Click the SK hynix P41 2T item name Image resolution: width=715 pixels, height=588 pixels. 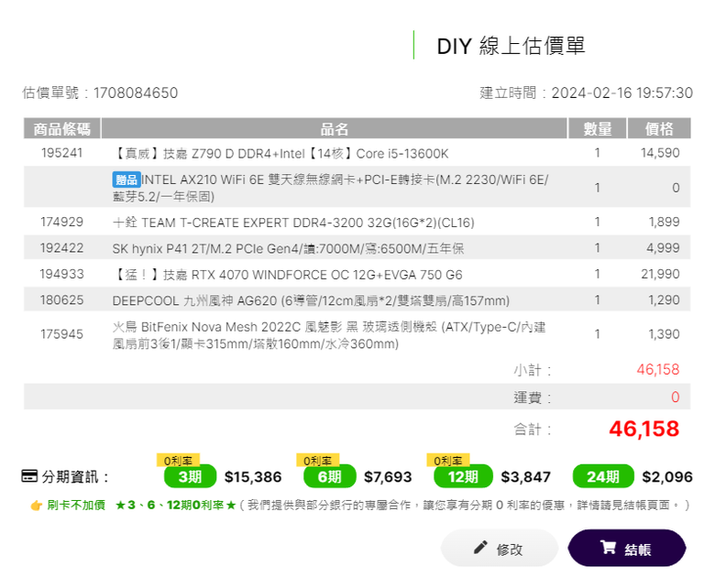pos(288,249)
